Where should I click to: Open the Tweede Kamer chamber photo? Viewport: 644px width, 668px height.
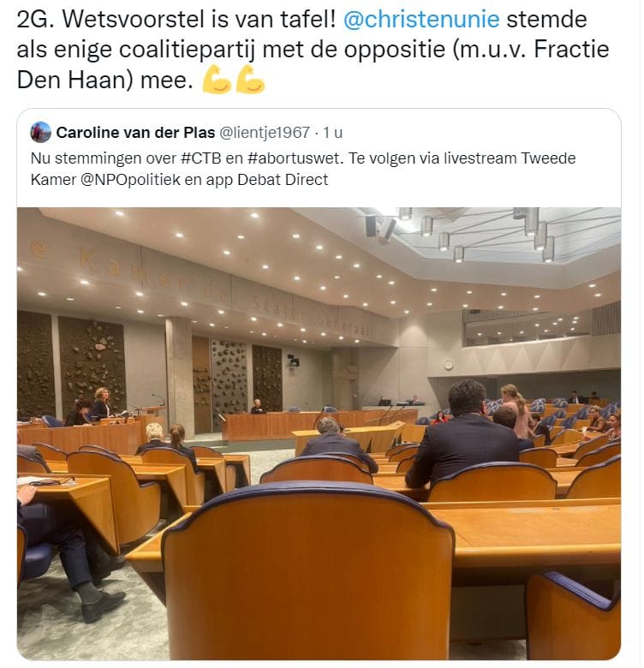(319, 433)
